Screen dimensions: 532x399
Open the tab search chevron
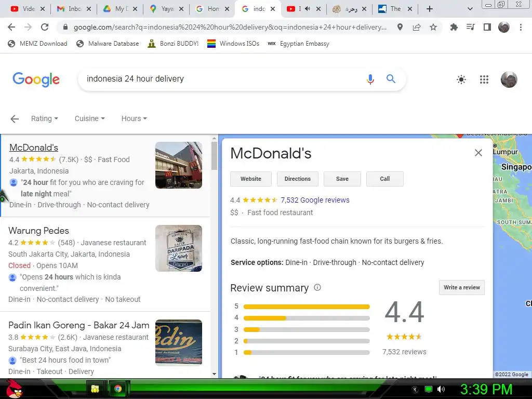coord(470,9)
